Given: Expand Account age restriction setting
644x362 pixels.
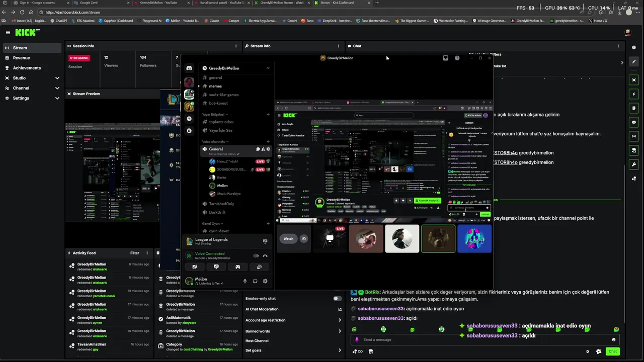Looking at the screenshot, I should [x=340, y=320].
